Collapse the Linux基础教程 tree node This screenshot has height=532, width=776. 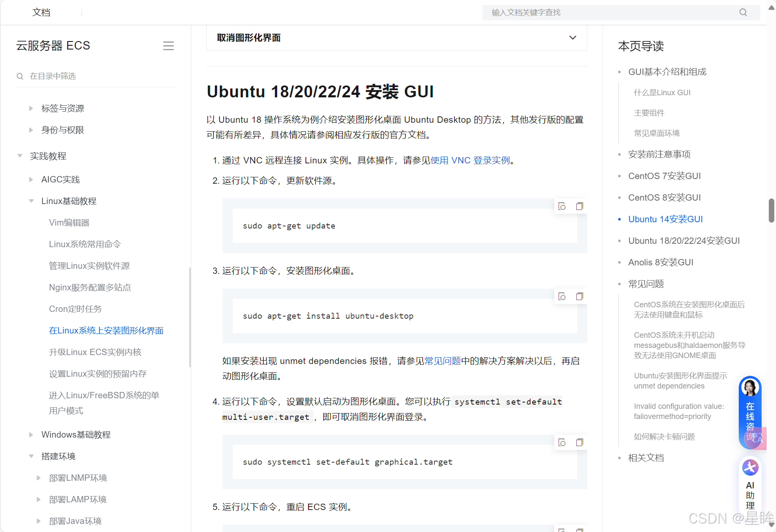tap(31, 201)
